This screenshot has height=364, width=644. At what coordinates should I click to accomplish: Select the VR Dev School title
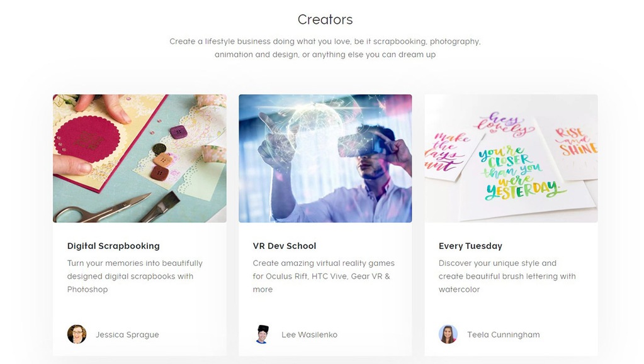285,246
